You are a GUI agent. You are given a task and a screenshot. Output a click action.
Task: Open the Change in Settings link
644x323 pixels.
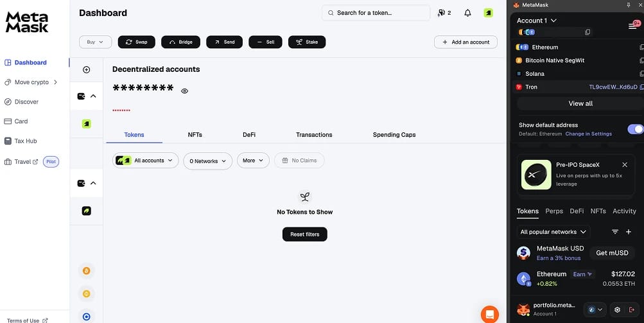coord(589,134)
